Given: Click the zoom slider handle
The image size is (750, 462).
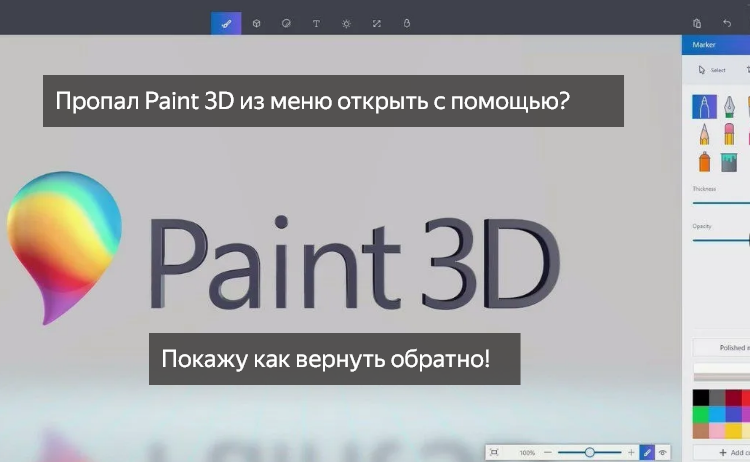Looking at the screenshot, I should click(x=589, y=452).
